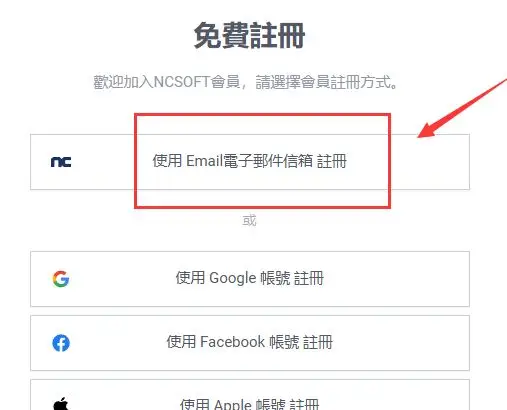Click the Google G logo icon
This screenshot has height=410, width=507.
click(x=61, y=279)
